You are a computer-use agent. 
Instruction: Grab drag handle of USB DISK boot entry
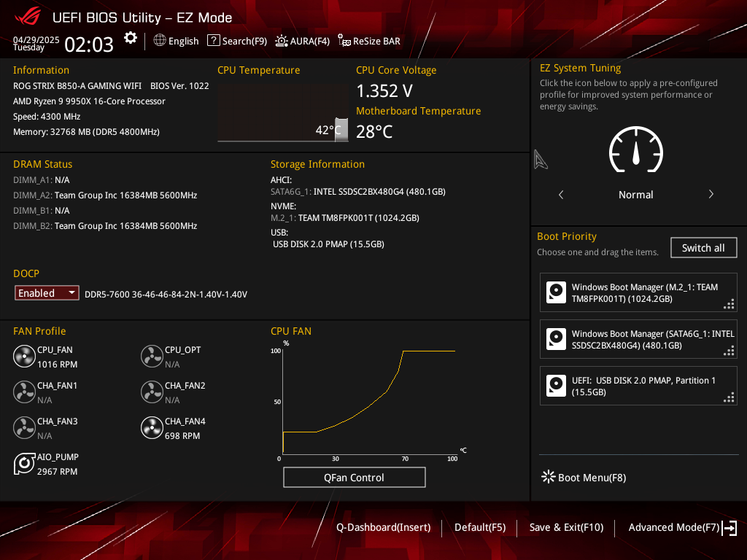[729, 397]
